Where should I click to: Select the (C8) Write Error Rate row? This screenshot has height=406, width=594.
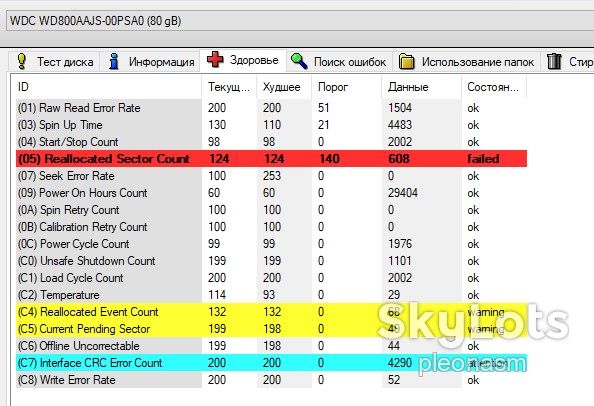271,380
